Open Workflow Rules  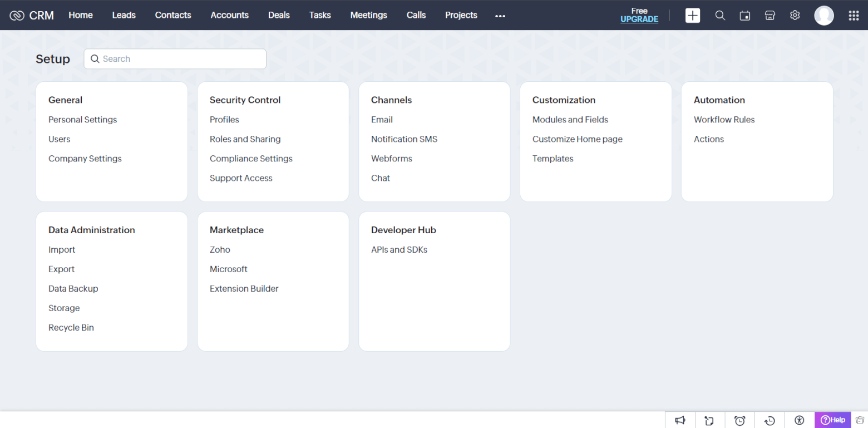tap(724, 120)
